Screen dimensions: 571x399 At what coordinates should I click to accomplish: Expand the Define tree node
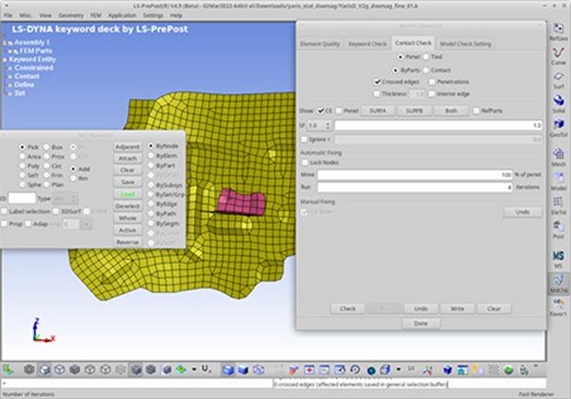(x=10, y=85)
